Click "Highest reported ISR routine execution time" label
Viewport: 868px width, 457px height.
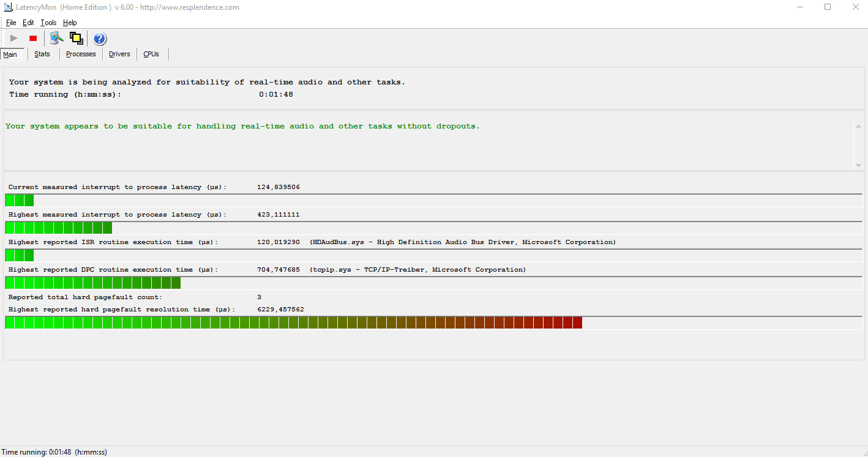tap(113, 242)
